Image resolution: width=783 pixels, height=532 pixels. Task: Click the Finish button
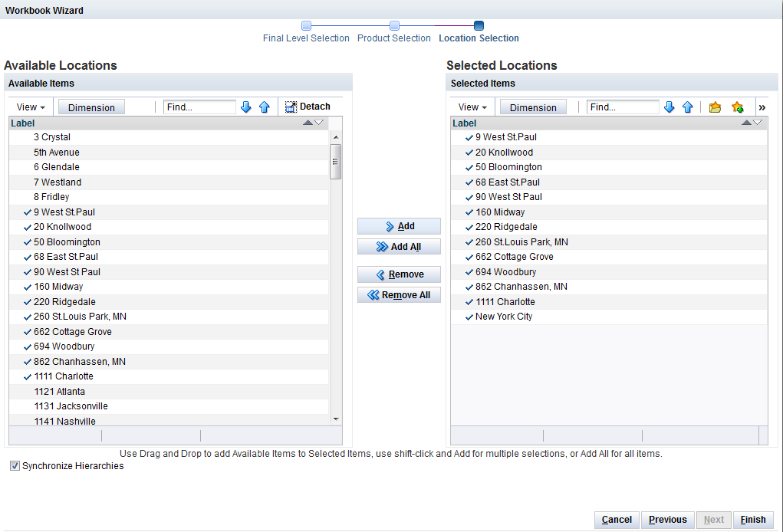click(x=753, y=520)
